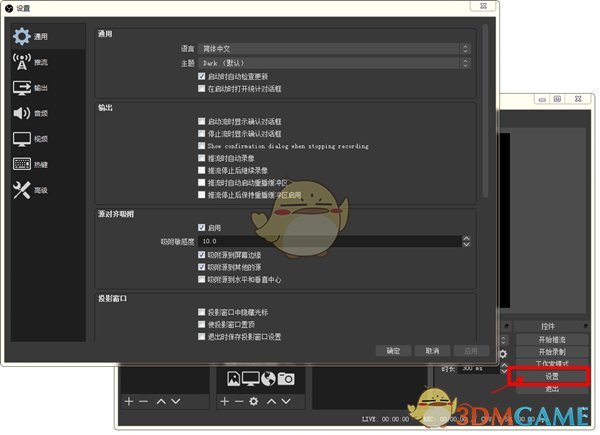
Task: Open the 高级 Advanced settings section
Action: [x=48, y=190]
